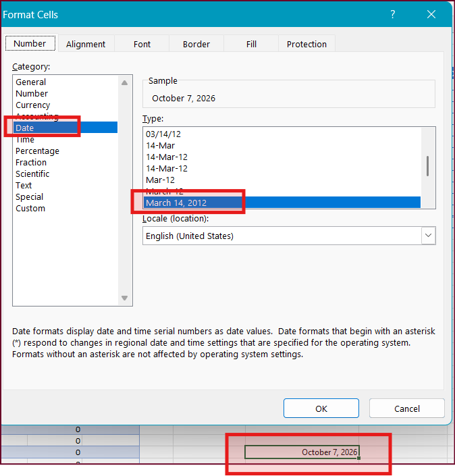
Task: Select the Number tab
Action: tap(30, 43)
